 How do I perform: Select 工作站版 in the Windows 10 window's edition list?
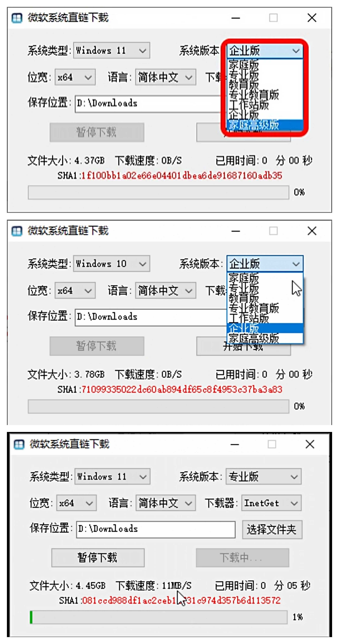pyautogui.click(x=248, y=318)
